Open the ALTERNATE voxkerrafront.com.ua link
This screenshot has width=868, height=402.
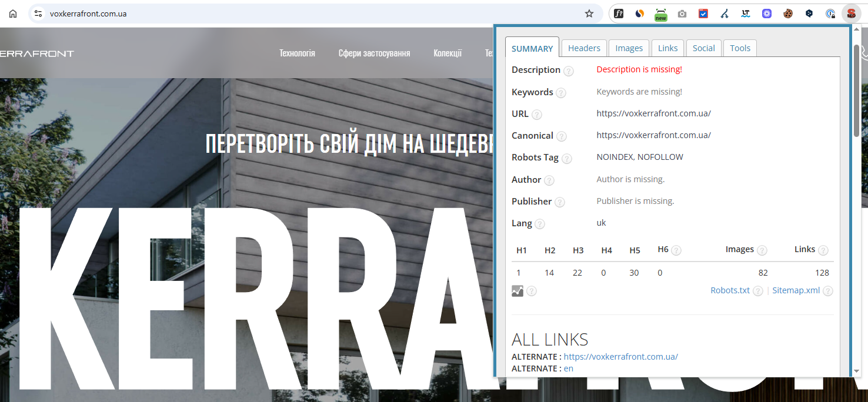click(620, 357)
